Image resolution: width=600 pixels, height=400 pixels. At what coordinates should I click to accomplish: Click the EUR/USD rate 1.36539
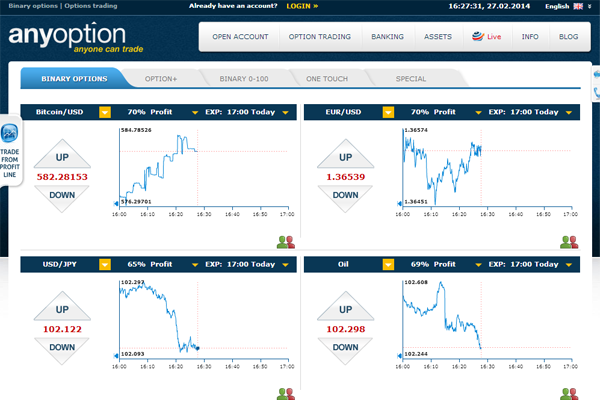point(346,177)
